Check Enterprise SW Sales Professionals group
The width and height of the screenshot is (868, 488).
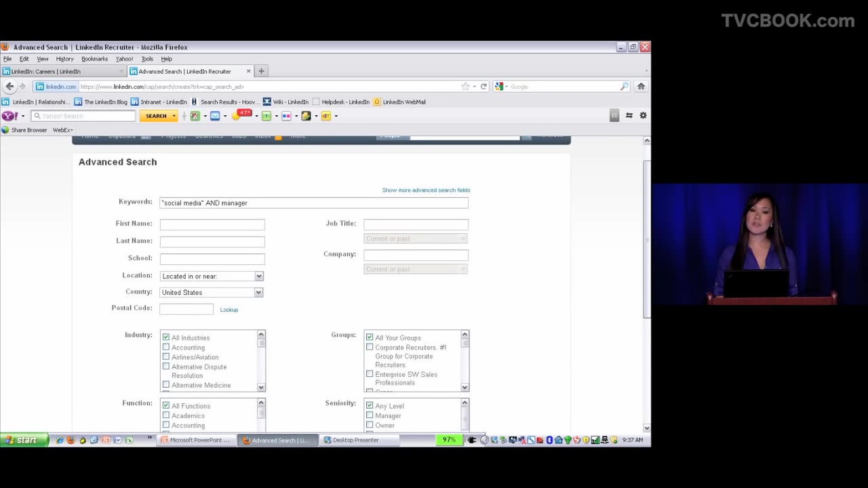pyautogui.click(x=370, y=373)
